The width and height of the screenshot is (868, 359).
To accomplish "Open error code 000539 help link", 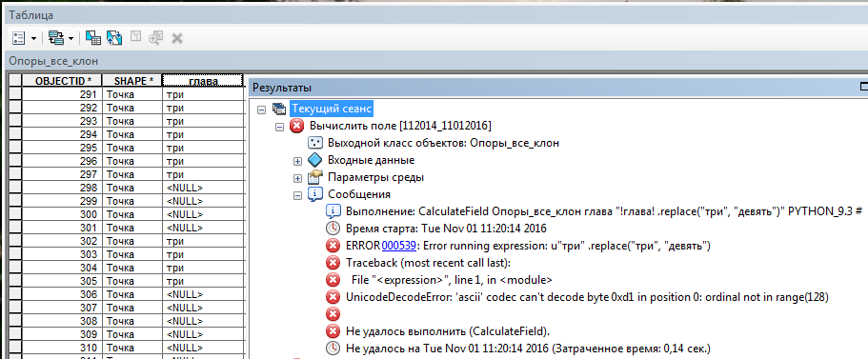I will click(x=399, y=246).
